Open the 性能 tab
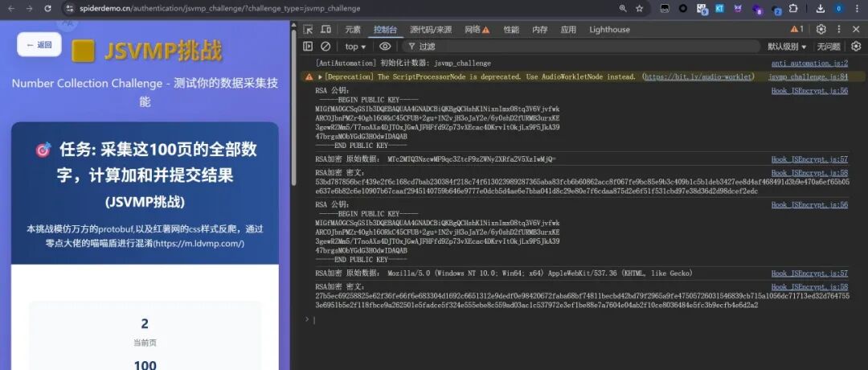The image size is (868, 370). point(511,30)
